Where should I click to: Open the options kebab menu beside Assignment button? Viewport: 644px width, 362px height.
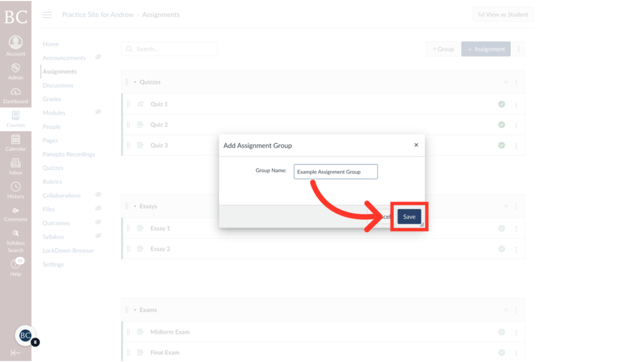517,48
